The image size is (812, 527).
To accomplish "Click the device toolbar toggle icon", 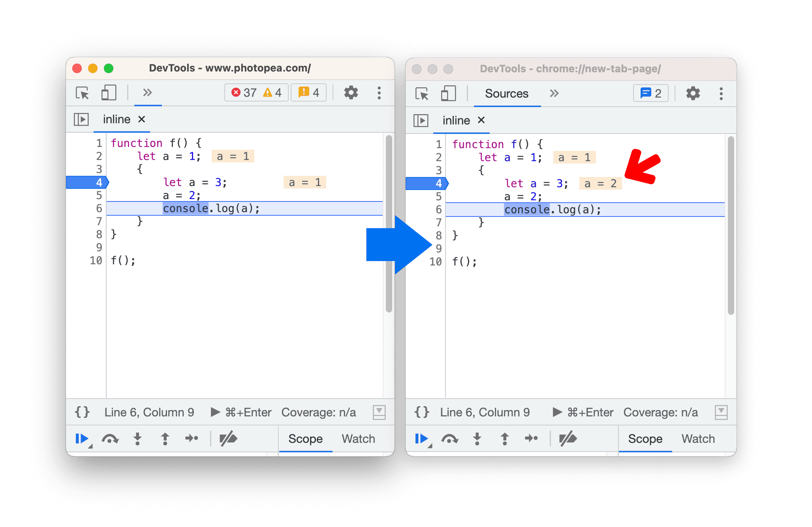I will tap(107, 92).
